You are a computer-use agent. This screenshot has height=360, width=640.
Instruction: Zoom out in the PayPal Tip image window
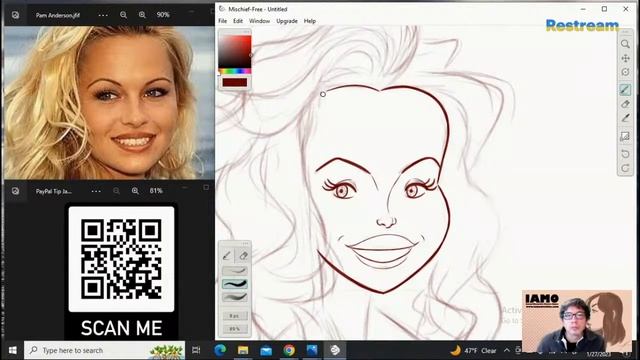tap(116, 191)
